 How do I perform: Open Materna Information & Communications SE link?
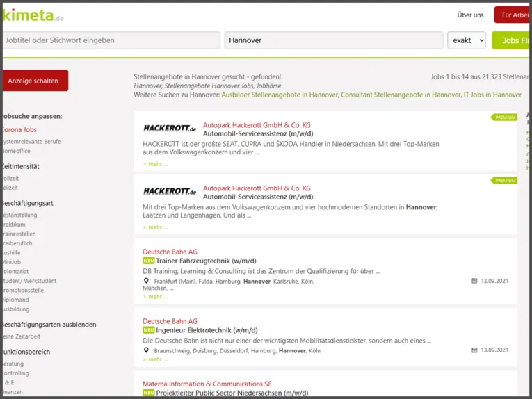(x=207, y=384)
